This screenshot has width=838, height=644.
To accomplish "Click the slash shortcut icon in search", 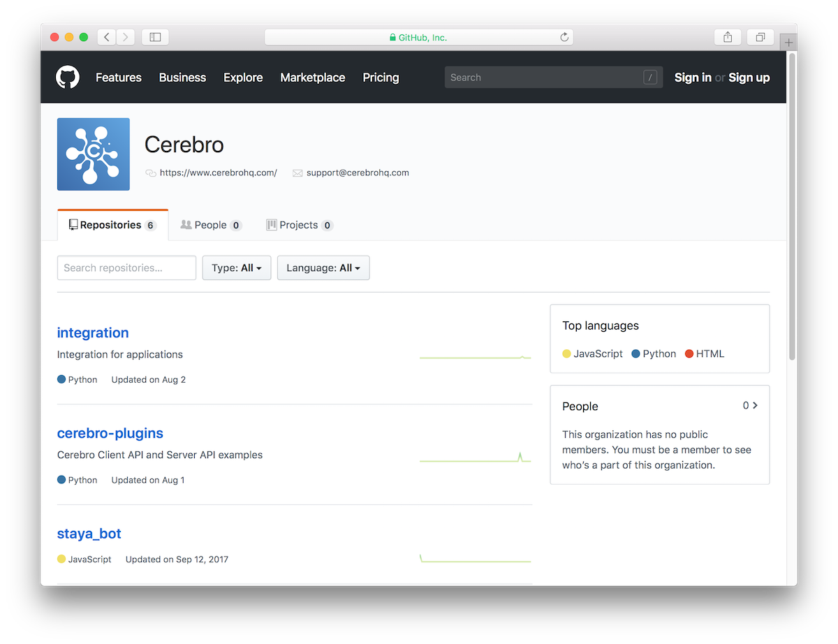I will pyautogui.click(x=650, y=78).
